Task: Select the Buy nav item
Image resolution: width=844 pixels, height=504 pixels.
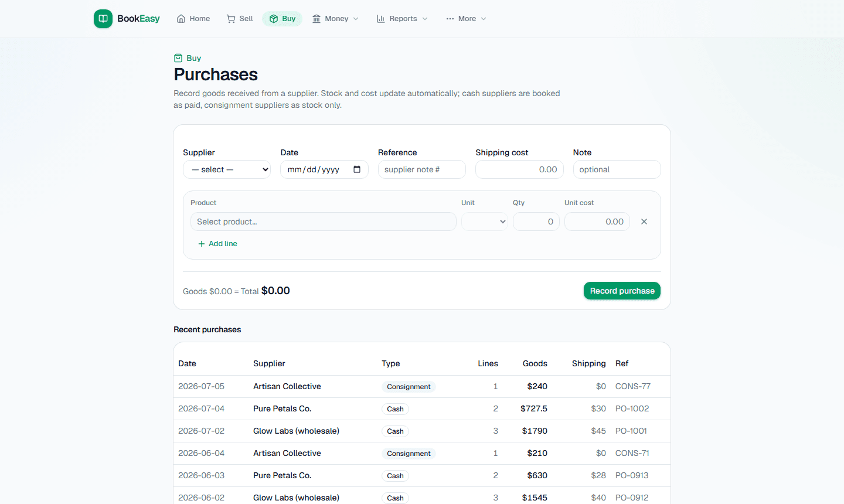Action: point(282,19)
